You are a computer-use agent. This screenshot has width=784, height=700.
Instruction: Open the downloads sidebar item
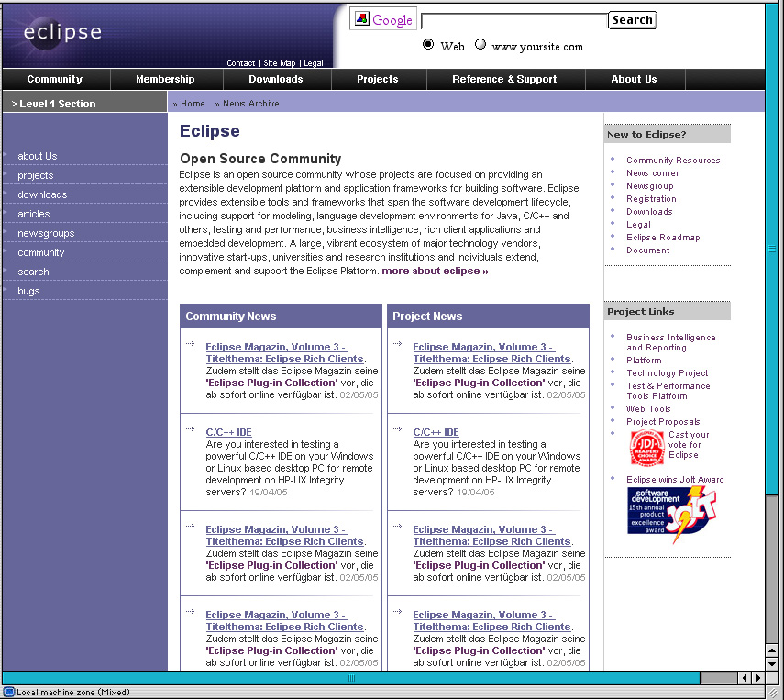coord(42,194)
